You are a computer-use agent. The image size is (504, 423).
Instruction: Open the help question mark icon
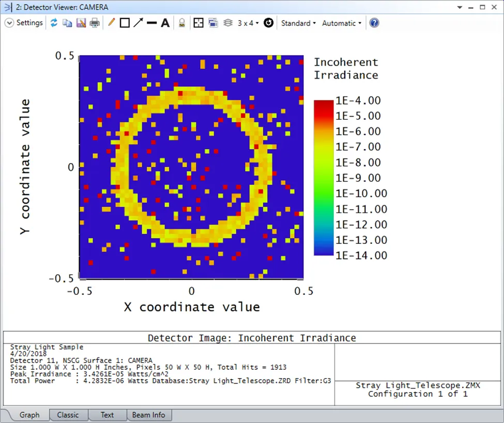pos(374,23)
